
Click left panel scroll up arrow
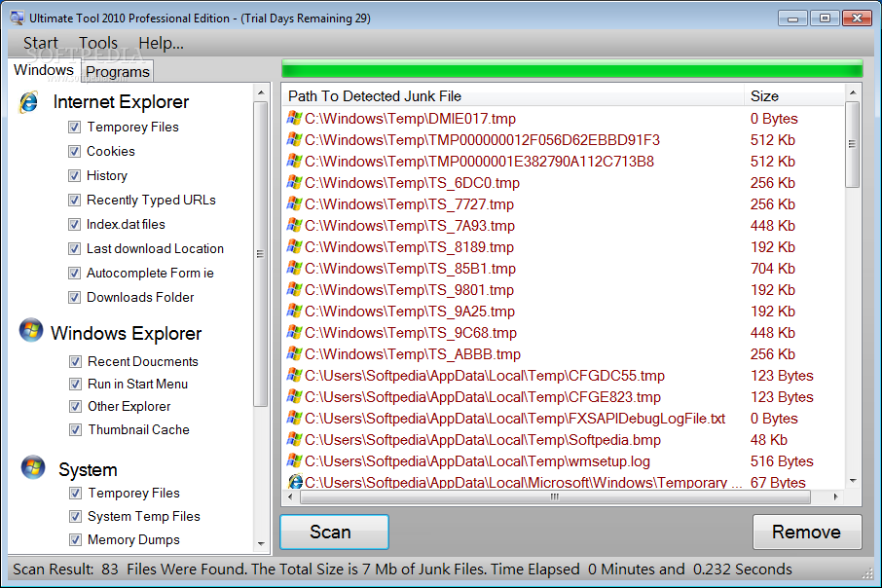tap(261, 92)
